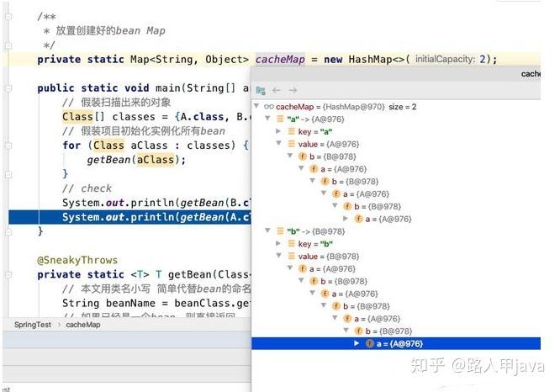The image size is (560, 392).
Task: Select the key = "b" row
Action: 396,244
